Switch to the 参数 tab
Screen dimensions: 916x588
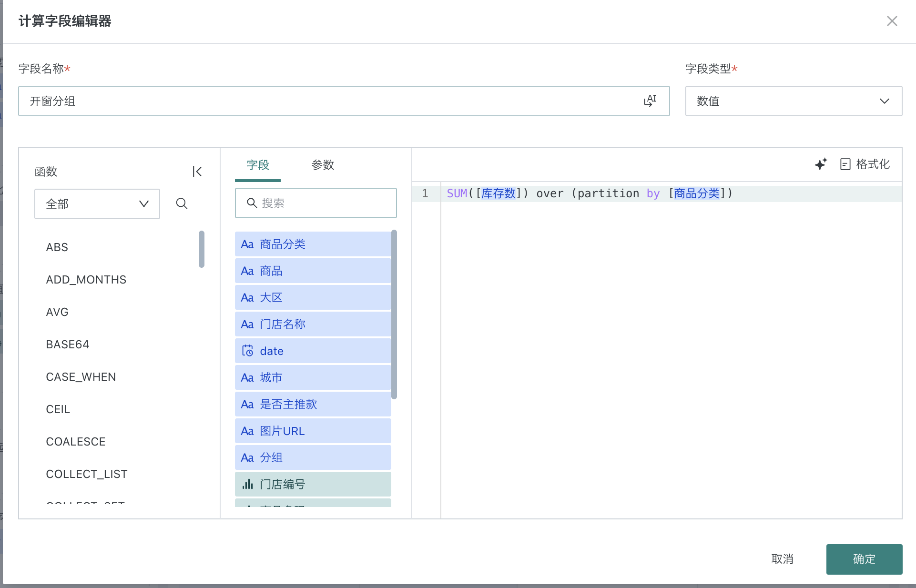pos(323,165)
